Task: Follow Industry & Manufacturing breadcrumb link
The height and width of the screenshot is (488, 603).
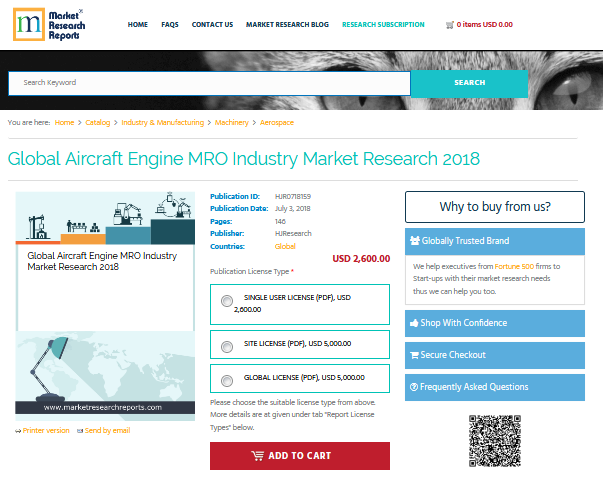Action: pyautogui.click(x=163, y=123)
